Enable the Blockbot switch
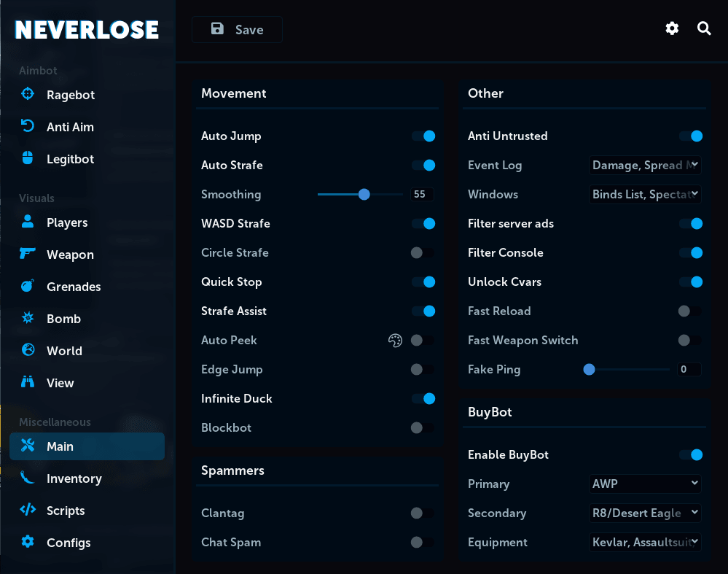 tap(423, 428)
